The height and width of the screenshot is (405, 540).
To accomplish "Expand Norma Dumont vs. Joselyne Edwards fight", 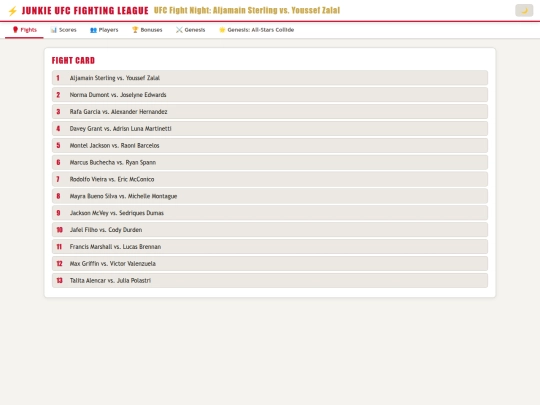I will 270,95.
